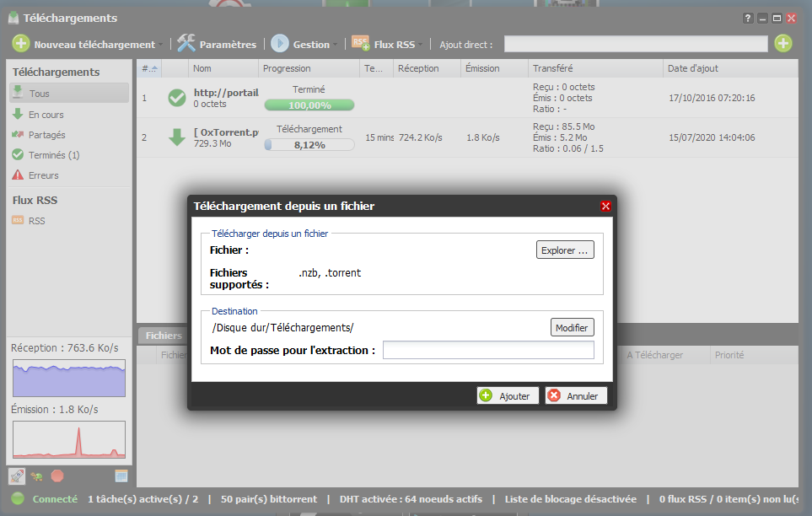Open the Gestion dropdown arrow

click(335, 45)
